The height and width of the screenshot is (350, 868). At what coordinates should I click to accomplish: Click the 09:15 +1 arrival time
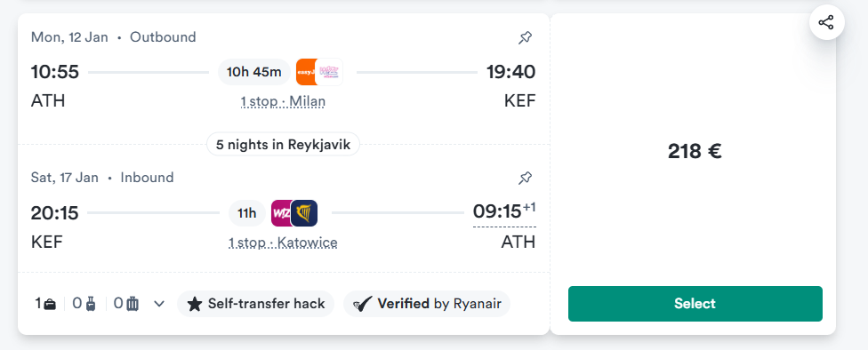[x=504, y=211]
